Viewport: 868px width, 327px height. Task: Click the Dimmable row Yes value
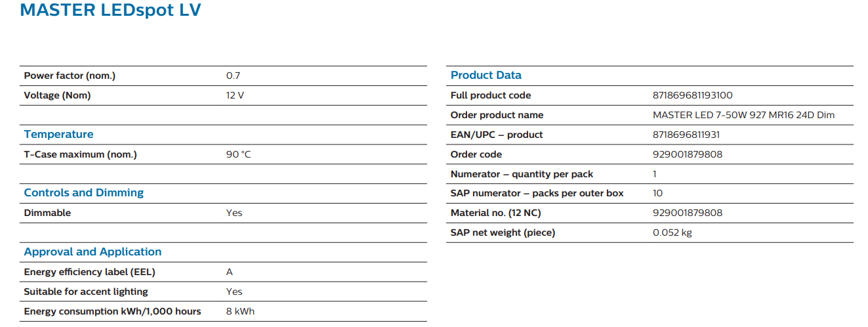(234, 213)
